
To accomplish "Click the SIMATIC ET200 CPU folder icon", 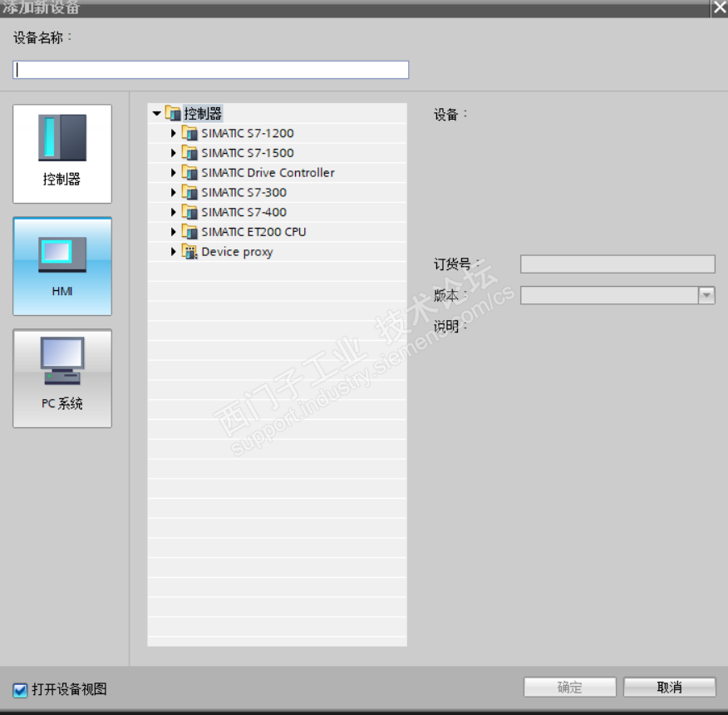I will pyautogui.click(x=189, y=232).
